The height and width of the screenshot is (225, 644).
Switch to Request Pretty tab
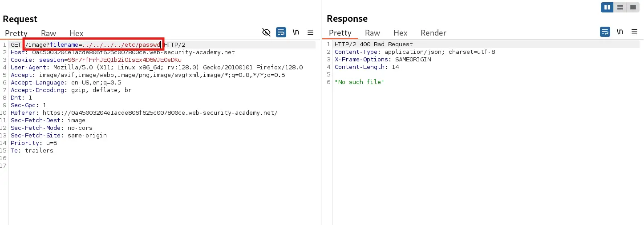[x=16, y=33]
